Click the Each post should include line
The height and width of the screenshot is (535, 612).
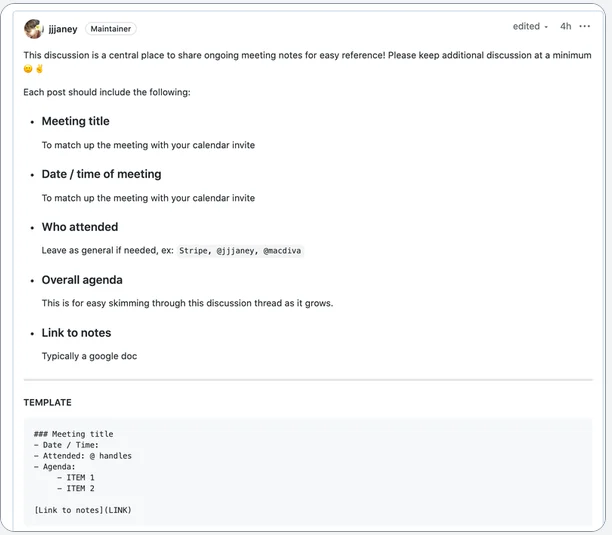(107, 92)
